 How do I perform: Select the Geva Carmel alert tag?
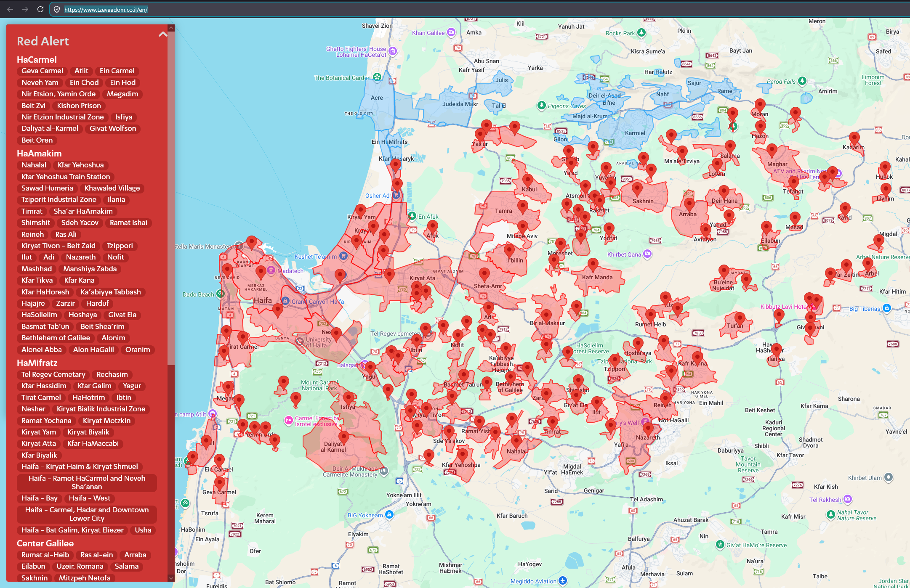42,71
